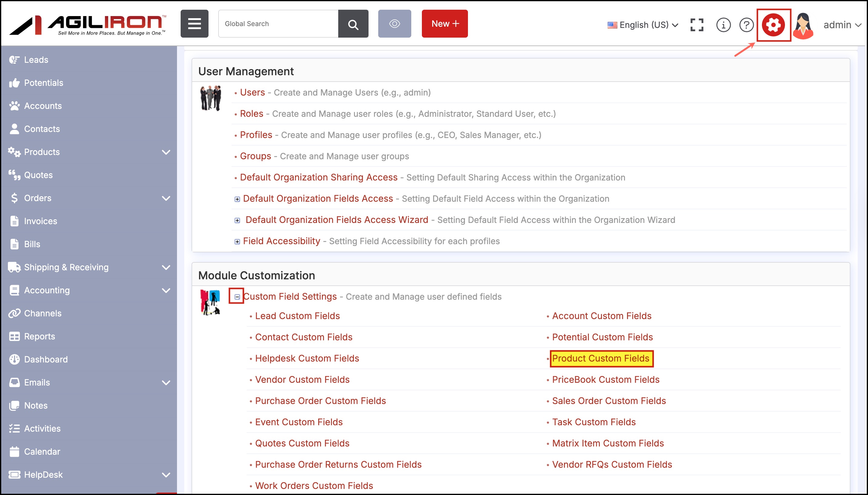
Task: Open Contact Custom Fields
Action: pos(304,337)
